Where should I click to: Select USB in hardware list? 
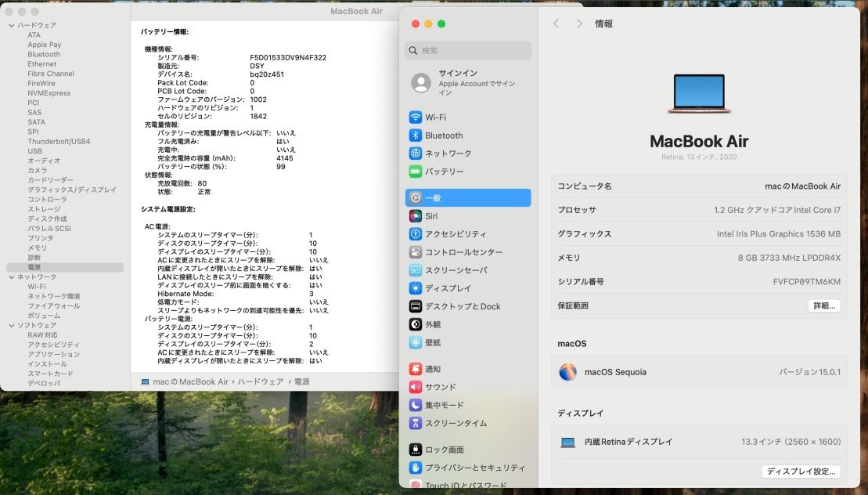(x=35, y=151)
